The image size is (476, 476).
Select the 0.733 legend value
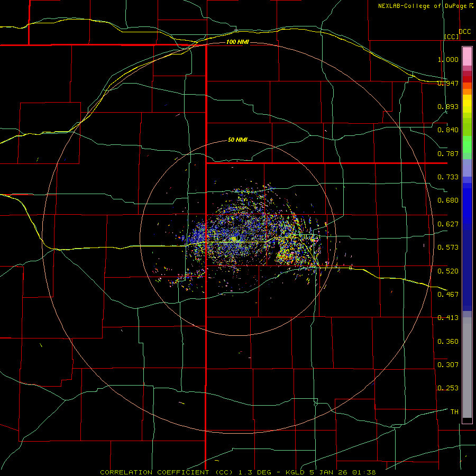pyautogui.click(x=448, y=177)
